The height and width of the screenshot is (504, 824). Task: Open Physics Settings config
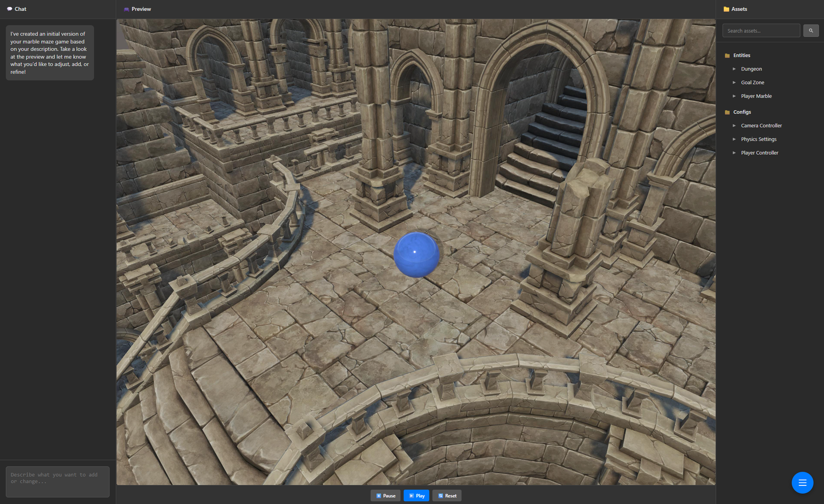click(759, 139)
